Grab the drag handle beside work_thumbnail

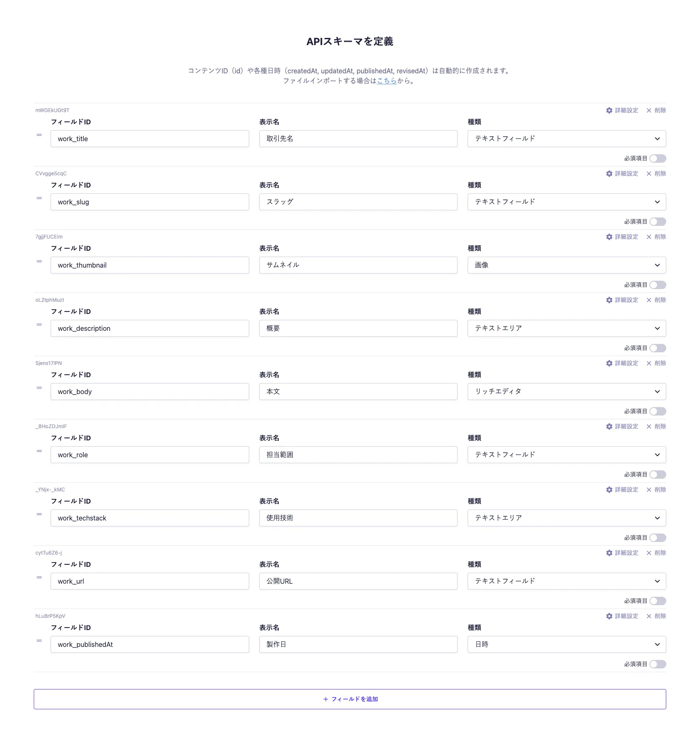click(39, 261)
